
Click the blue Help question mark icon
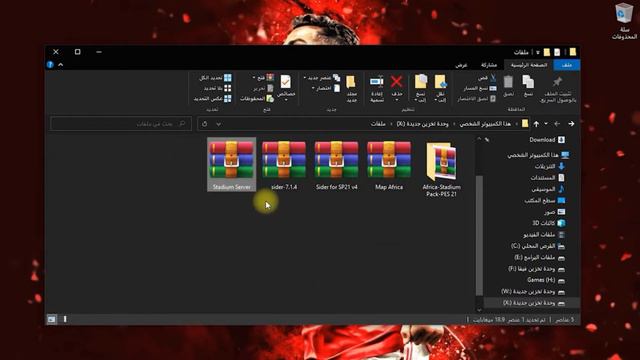[50, 64]
